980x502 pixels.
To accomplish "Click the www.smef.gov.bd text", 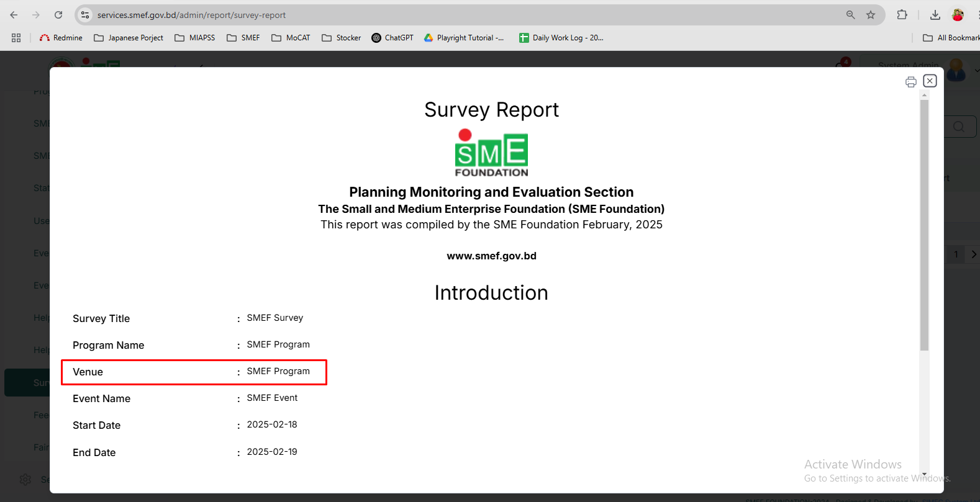I will point(491,256).
